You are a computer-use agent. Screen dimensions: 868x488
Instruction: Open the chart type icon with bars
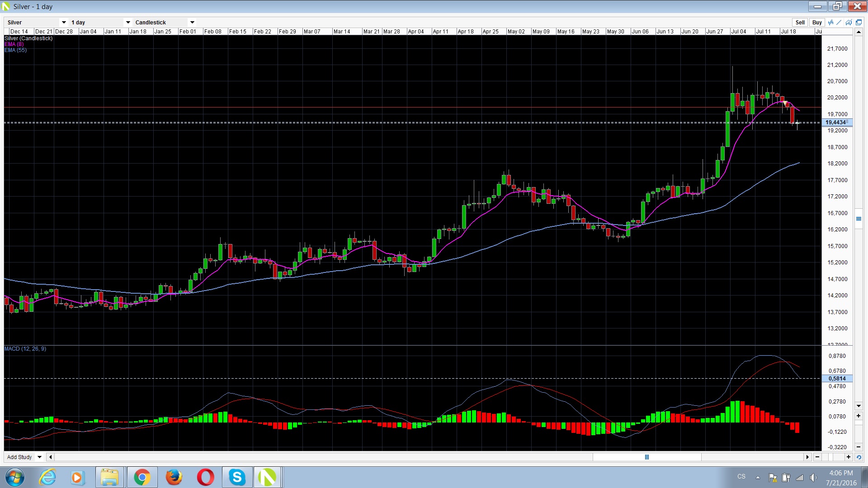[830, 22]
